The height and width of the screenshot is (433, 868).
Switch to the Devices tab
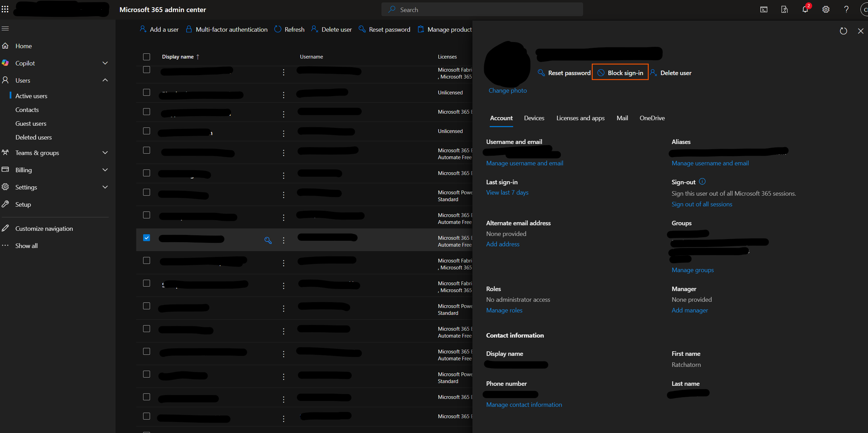pyautogui.click(x=534, y=118)
